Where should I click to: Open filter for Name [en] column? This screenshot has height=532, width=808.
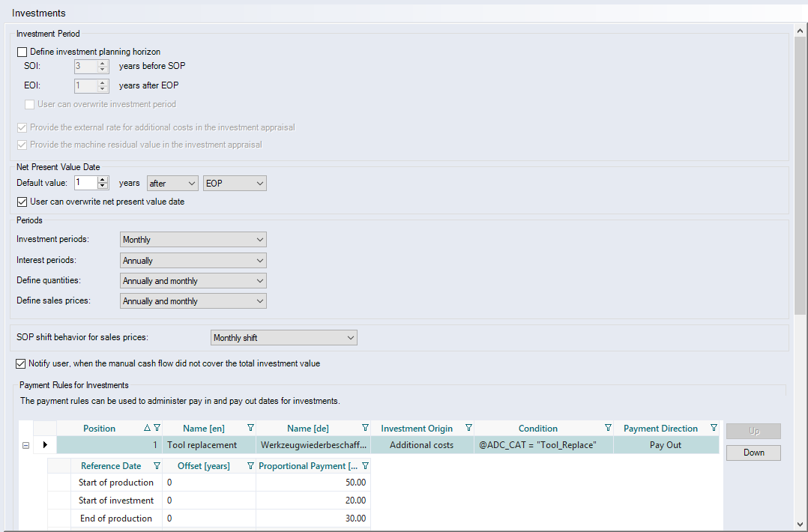(x=250, y=429)
